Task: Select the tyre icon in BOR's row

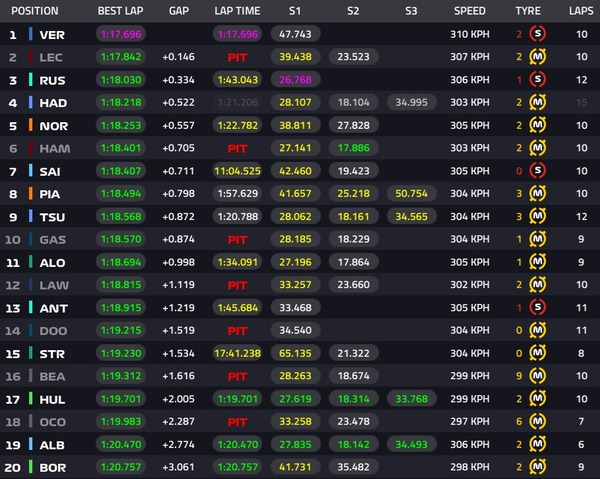Action: coord(537,466)
